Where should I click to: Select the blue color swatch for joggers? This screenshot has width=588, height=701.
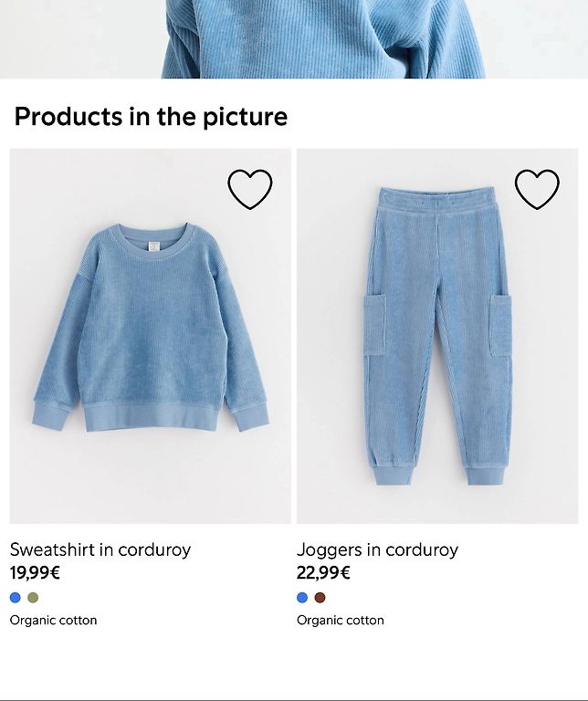point(302,597)
